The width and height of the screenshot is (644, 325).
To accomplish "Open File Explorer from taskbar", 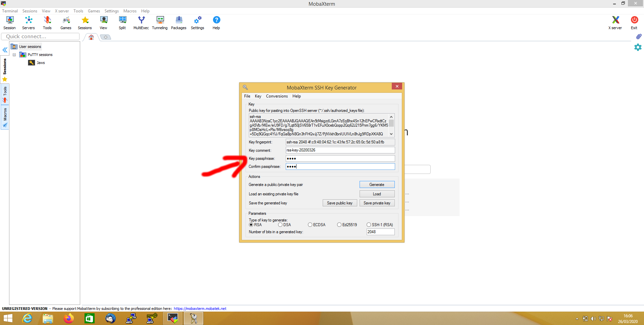I will click(x=48, y=318).
